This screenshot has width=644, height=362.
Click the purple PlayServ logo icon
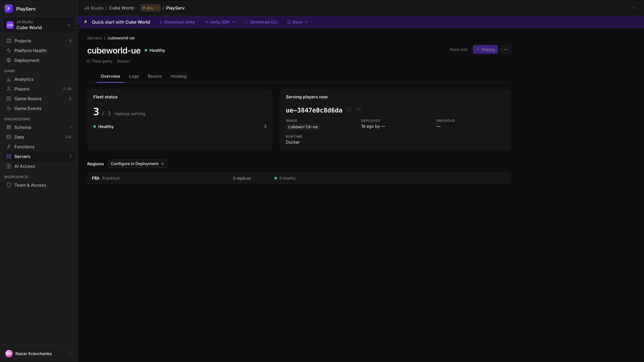[x=9, y=9]
